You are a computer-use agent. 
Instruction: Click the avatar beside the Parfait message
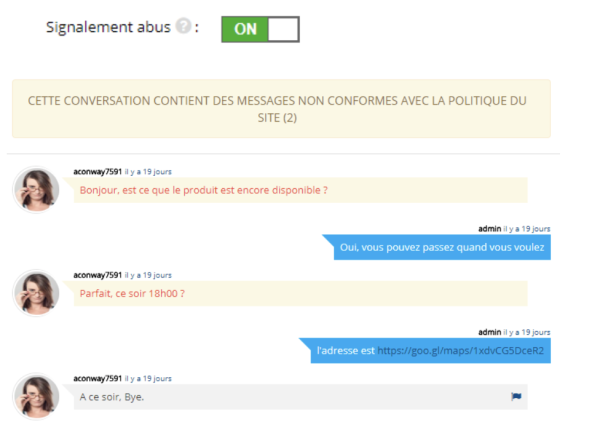tap(36, 292)
